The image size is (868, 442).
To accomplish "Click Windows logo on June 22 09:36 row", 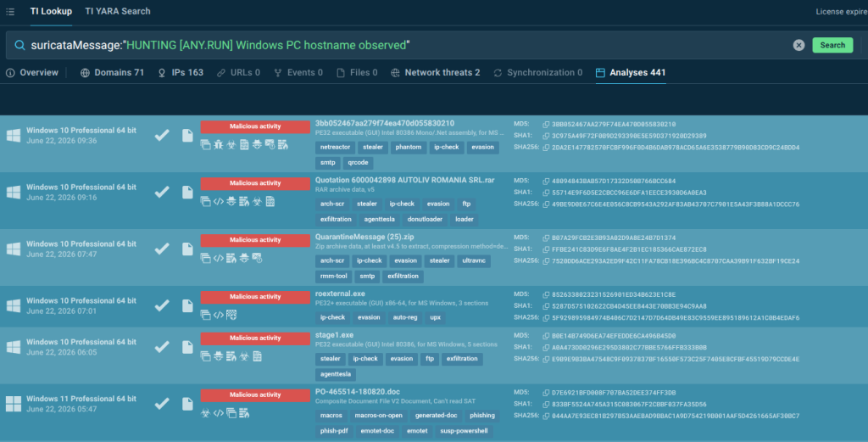I will coord(14,135).
